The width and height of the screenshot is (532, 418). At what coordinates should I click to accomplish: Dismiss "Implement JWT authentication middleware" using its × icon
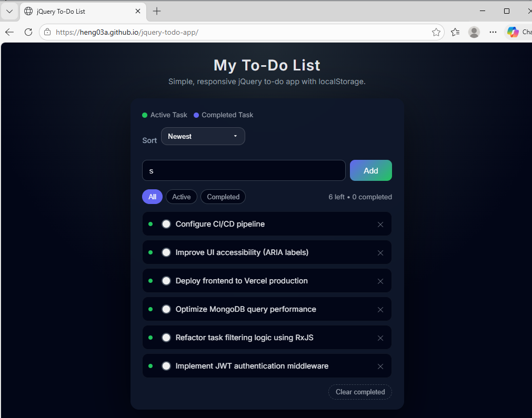[380, 366]
